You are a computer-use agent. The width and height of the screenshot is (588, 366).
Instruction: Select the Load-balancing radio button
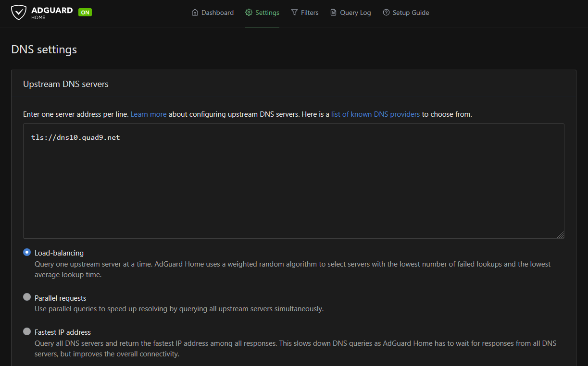pos(27,252)
